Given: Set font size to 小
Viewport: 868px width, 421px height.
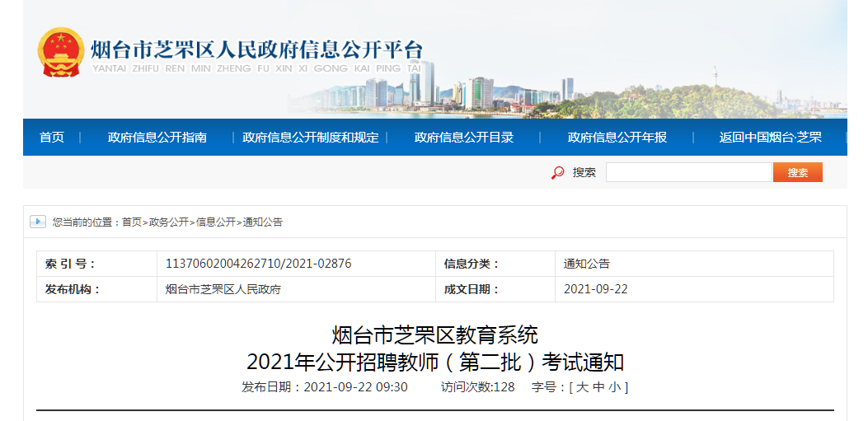Looking at the screenshot, I should [x=615, y=387].
